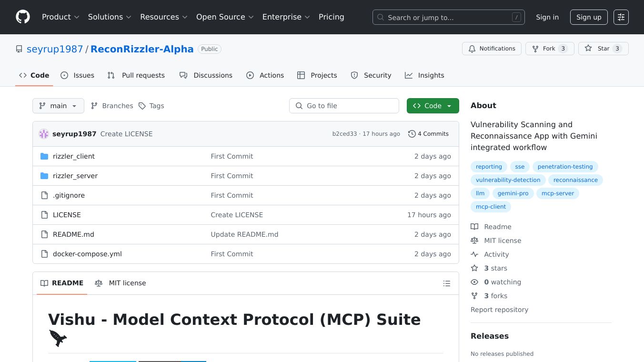Open the appearance settings icon in header

pyautogui.click(x=621, y=17)
